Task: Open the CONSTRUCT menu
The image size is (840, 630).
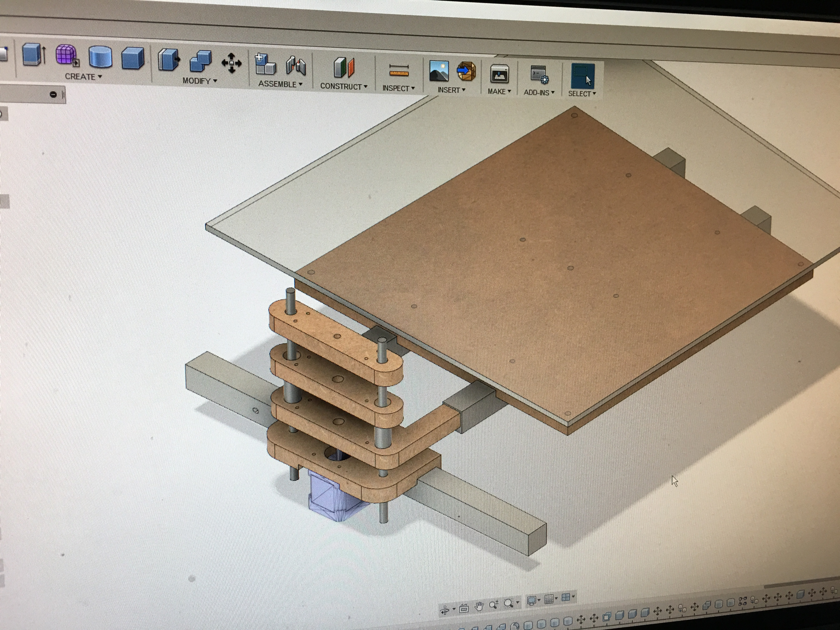Action: click(343, 86)
